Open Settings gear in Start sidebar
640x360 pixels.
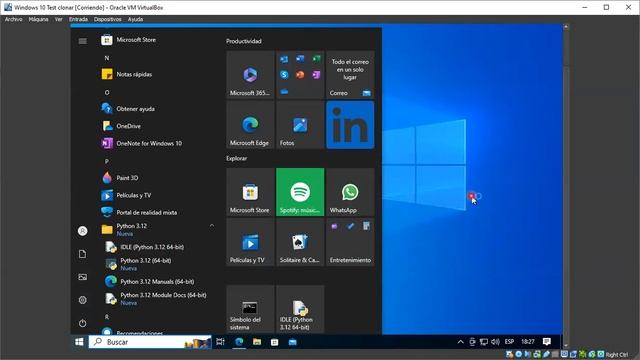(x=82, y=300)
